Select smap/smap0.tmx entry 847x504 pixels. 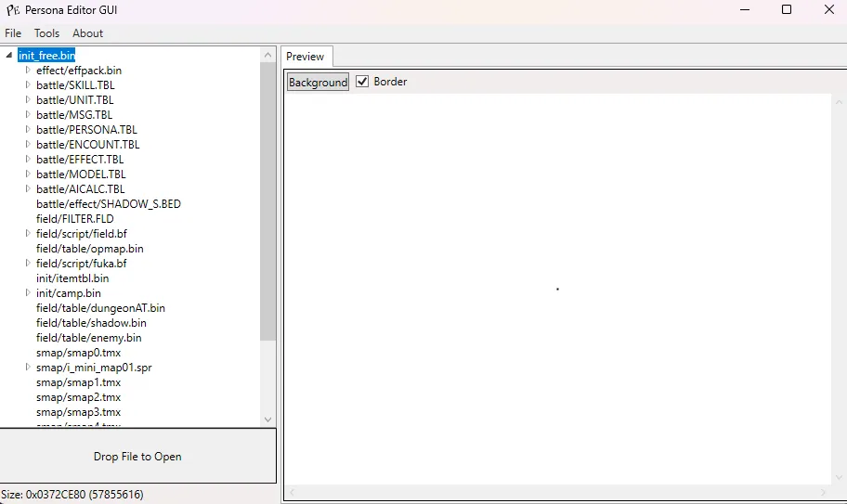(78, 353)
